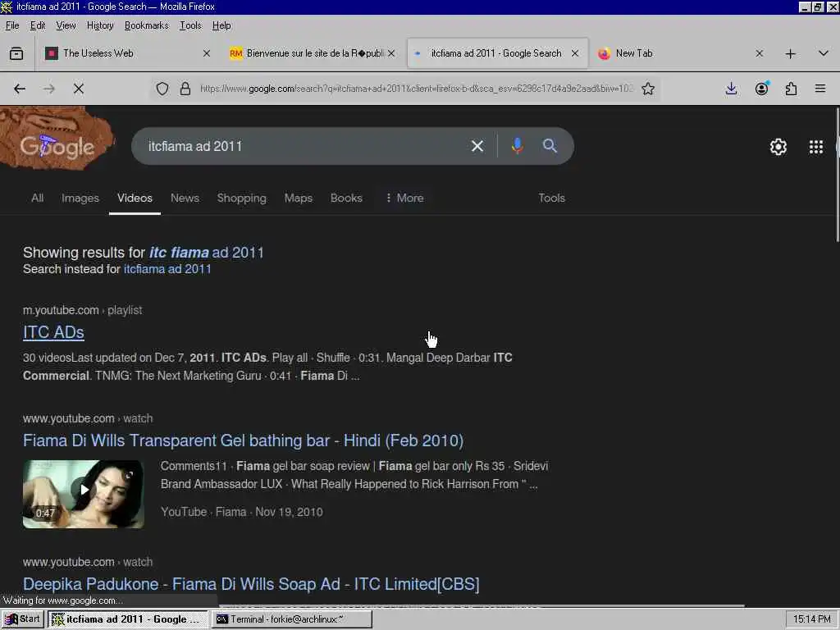Open the Edit menu
This screenshot has width=840, height=630.
[38, 25]
